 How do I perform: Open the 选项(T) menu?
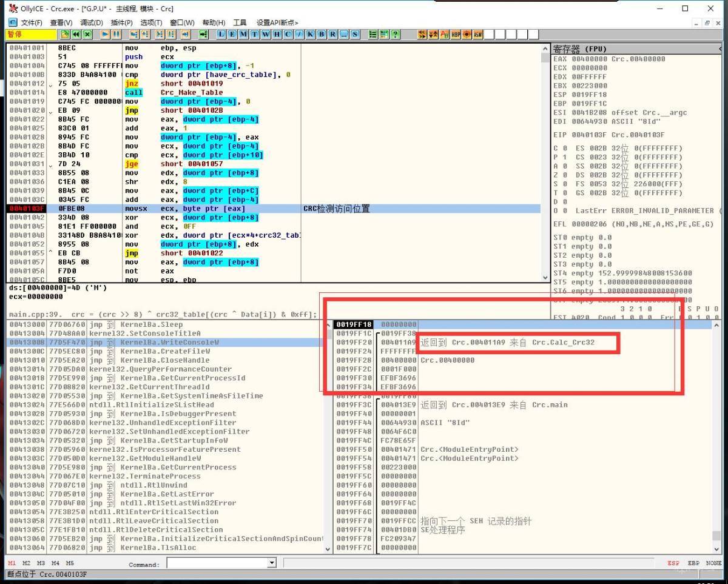[x=151, y=22]
